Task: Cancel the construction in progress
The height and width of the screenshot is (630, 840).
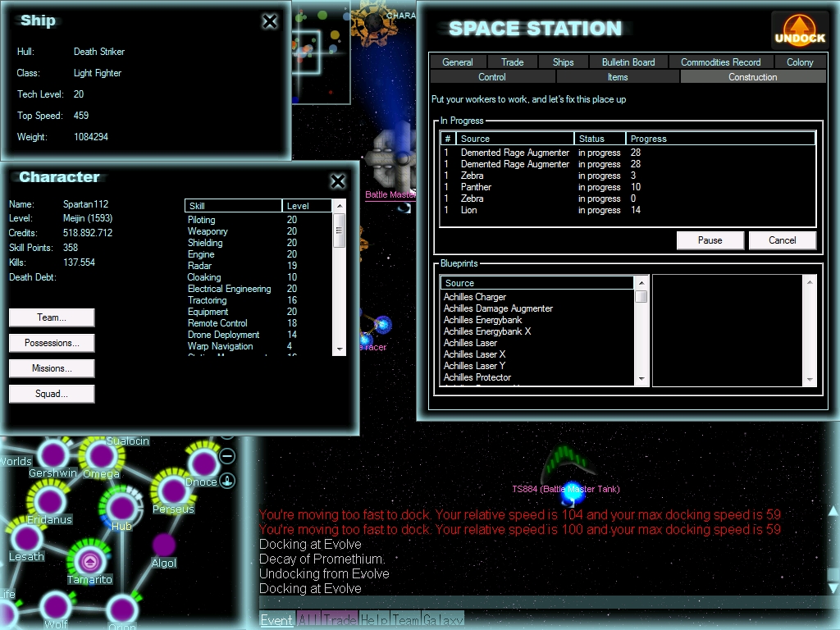Action: (x=782, y=240)
